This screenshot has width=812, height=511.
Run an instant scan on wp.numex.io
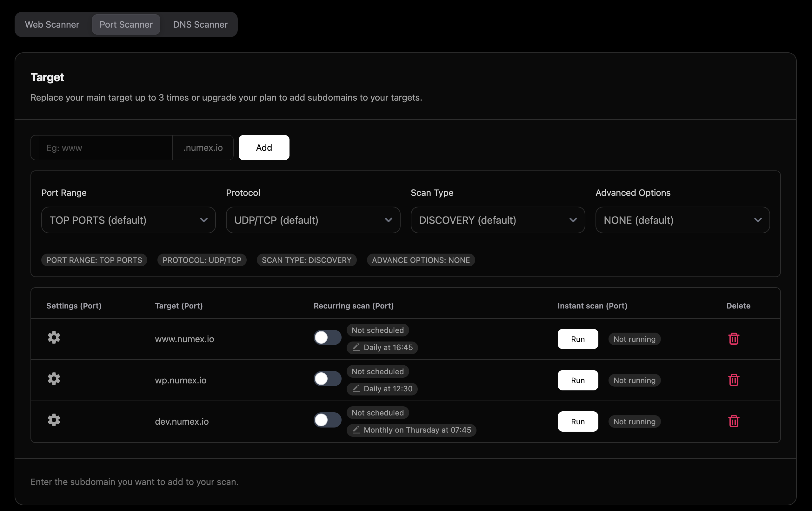pos(578,380)
